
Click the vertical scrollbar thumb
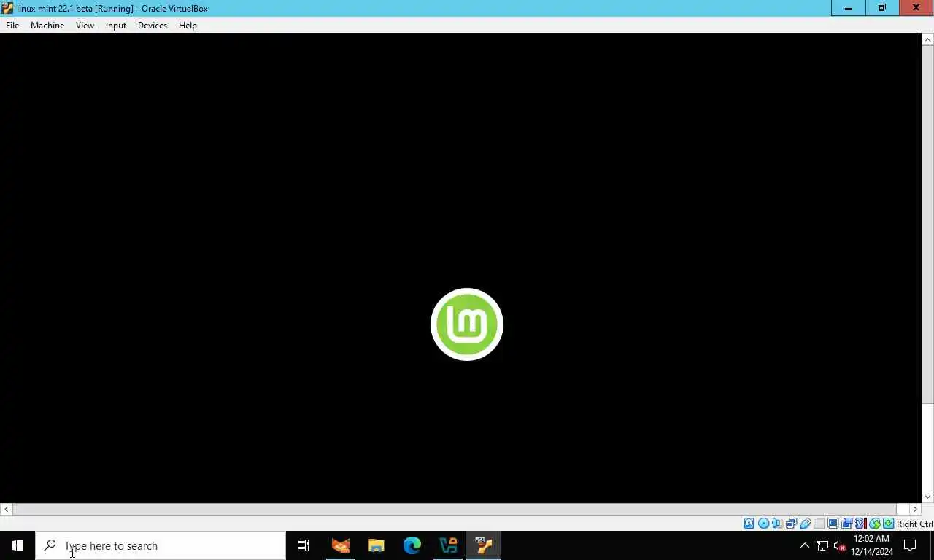tap(928, 223)
